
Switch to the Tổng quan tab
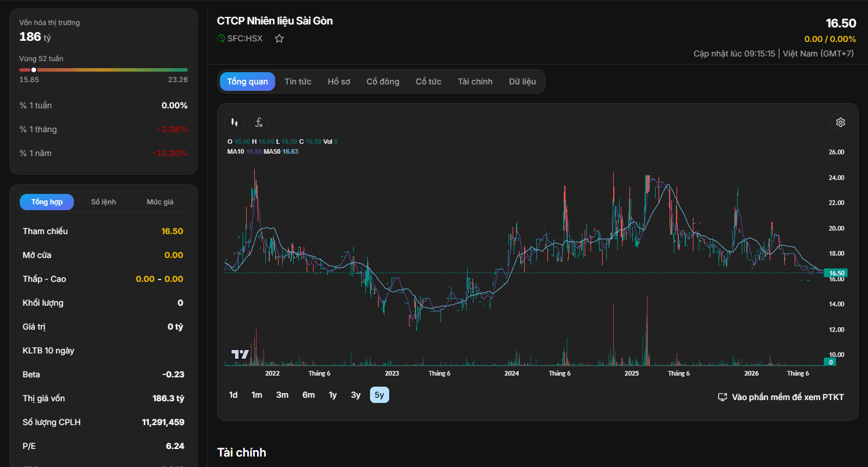248,82
